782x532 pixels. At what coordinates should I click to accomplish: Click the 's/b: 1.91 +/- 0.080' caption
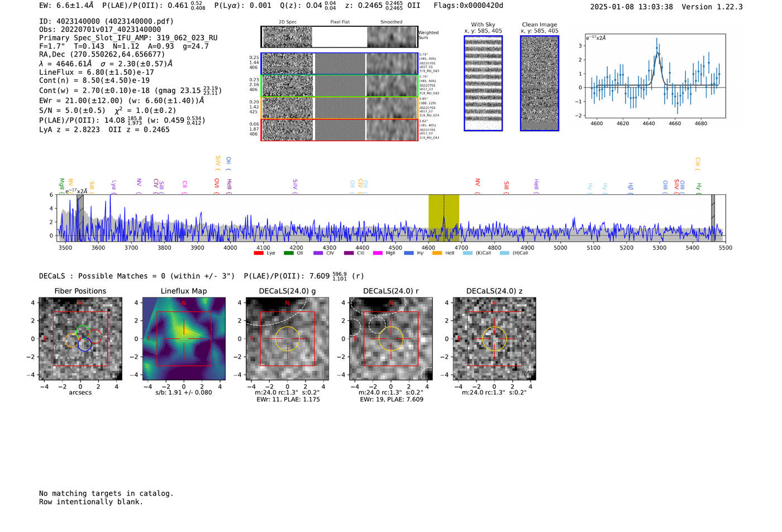(x=184, y=392)
